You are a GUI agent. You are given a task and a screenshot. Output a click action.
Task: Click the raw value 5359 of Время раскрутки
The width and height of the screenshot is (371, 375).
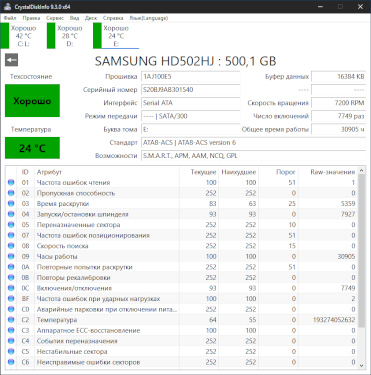point(348,204)
